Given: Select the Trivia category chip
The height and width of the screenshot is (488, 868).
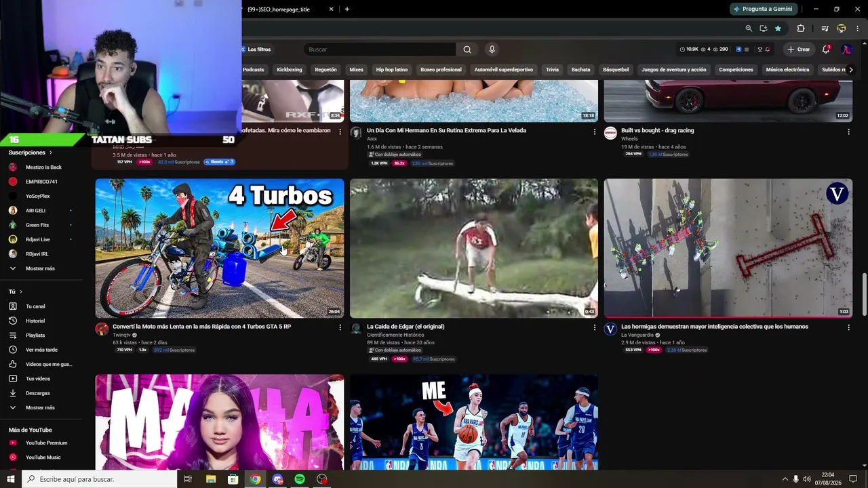Looking at the screenshot, I should coord(553,70).
